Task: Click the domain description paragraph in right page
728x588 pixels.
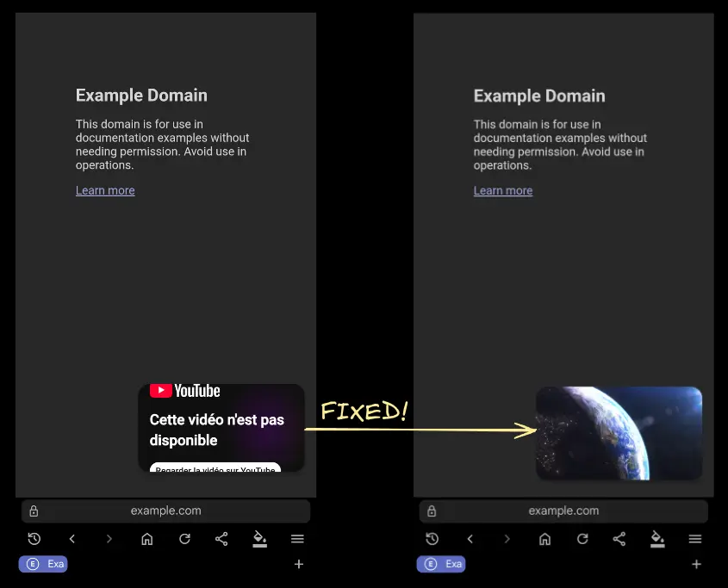Action: point(560,145)
